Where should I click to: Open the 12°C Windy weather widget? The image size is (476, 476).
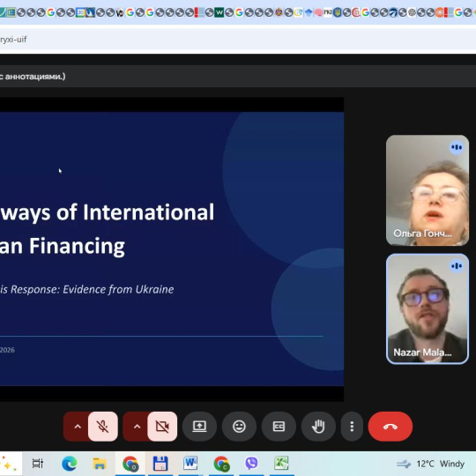coord(430,464)
